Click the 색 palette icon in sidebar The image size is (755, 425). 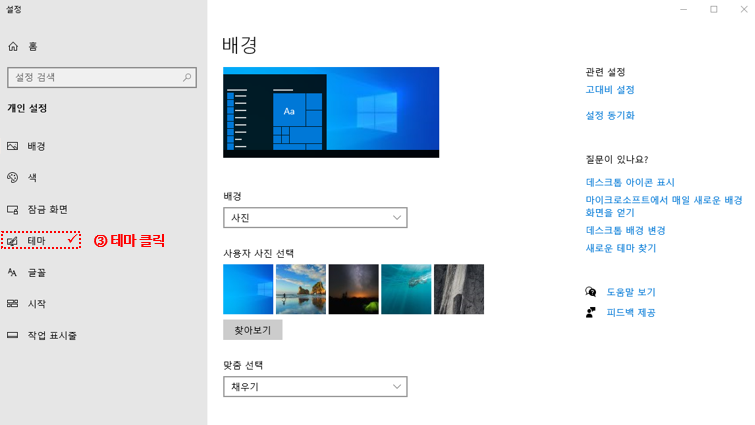click(x=13, y=178)
